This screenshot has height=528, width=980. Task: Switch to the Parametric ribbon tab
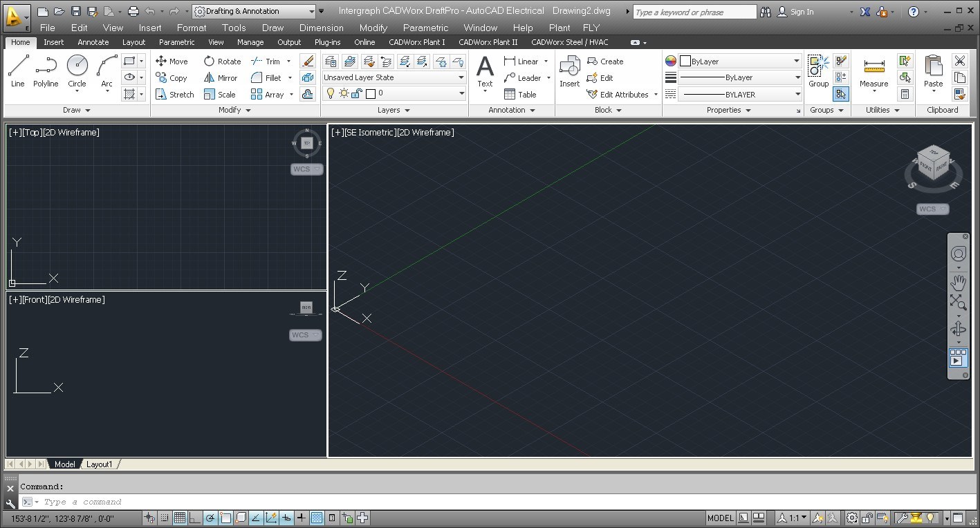pyautogui.click(x=176, y=42)
